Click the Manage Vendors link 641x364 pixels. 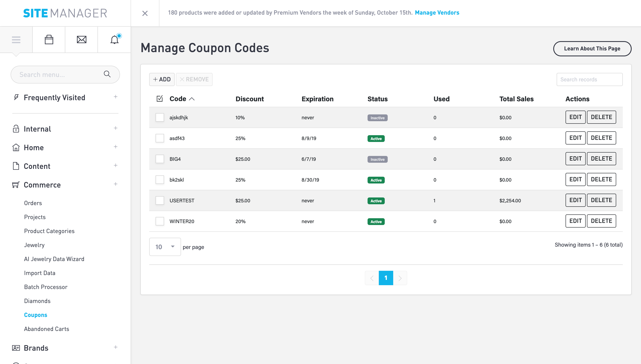pos(437,13)
